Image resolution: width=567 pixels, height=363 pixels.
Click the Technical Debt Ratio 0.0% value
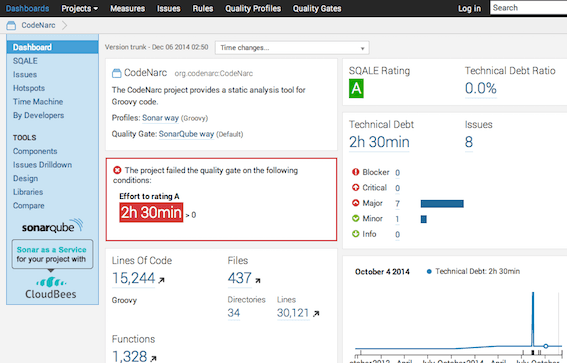(x=481, y=88)
